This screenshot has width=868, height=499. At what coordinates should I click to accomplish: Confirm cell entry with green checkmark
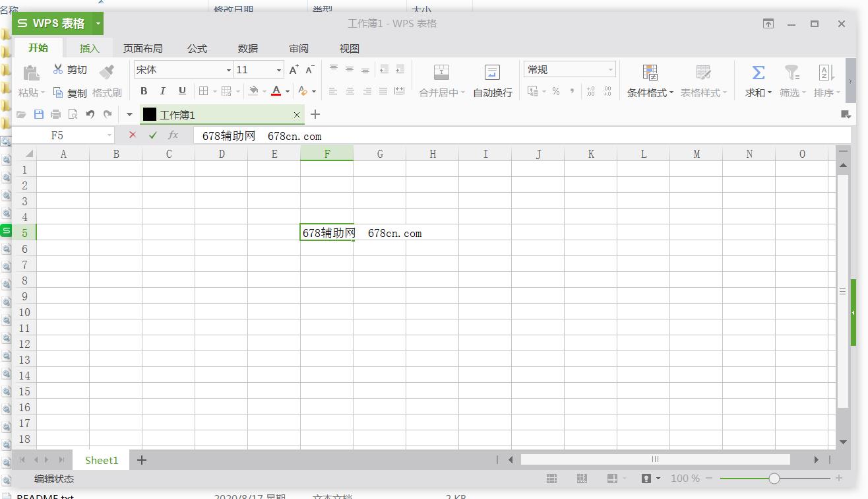coord(153,135)
